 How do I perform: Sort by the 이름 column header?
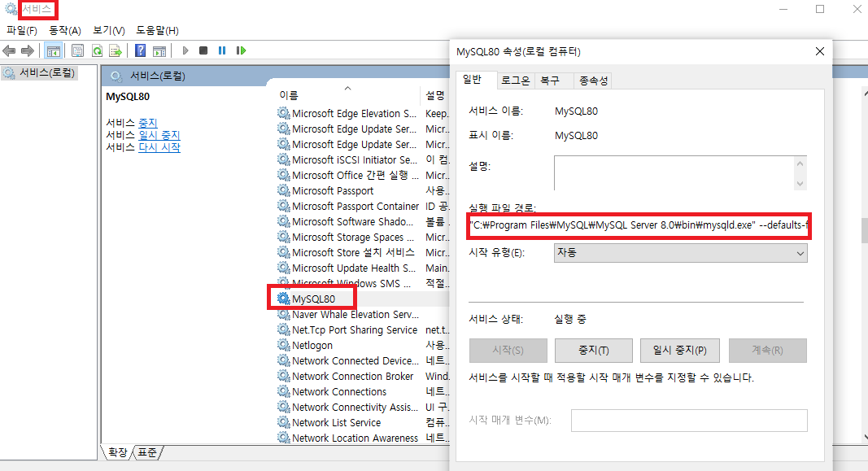pos(347,95)
